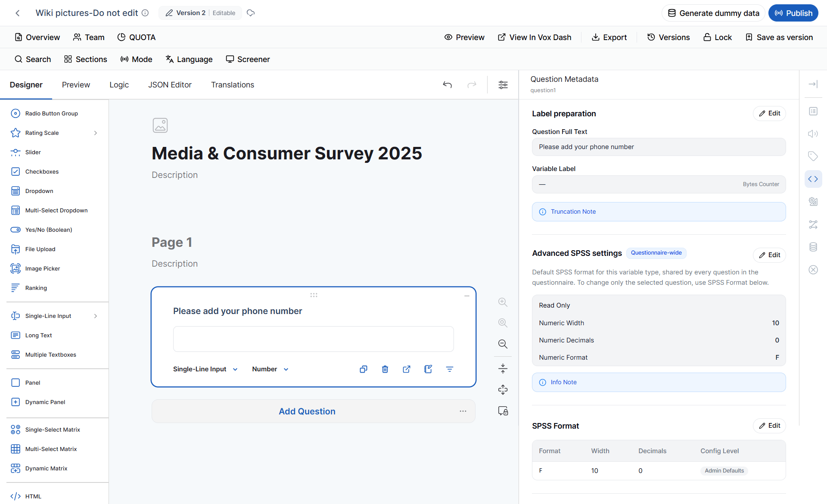
Task: Click the duplicate question icon
Action: coord(364,369)
